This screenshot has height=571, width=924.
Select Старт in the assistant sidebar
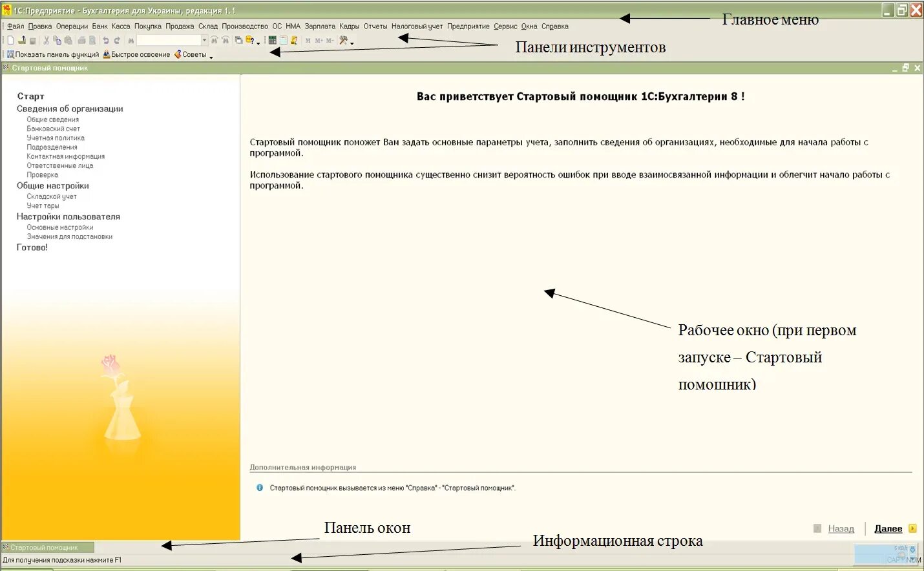click(x=30, y=96)
